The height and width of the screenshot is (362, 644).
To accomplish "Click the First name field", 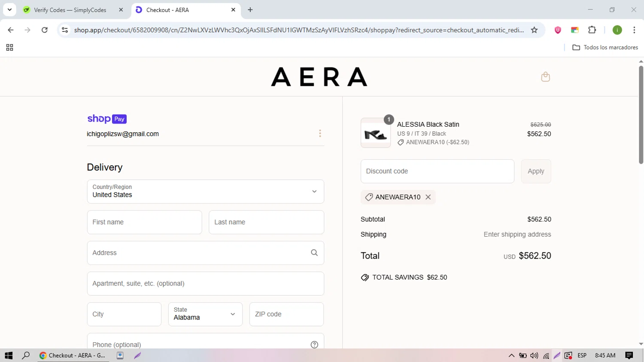I will [x=144, y=222].
